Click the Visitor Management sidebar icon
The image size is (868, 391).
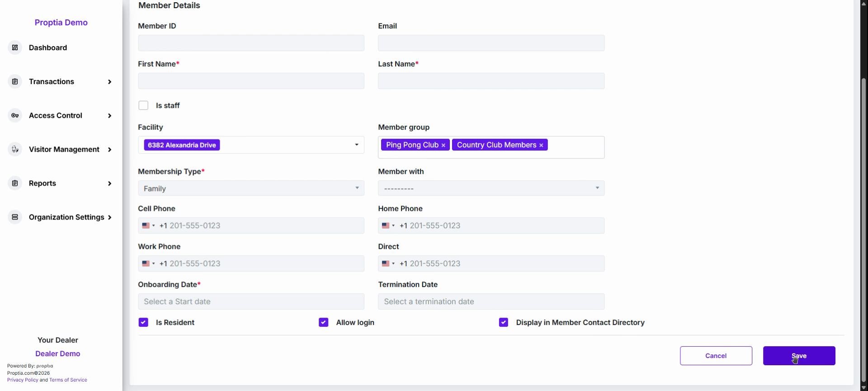[x=15, y=149]
